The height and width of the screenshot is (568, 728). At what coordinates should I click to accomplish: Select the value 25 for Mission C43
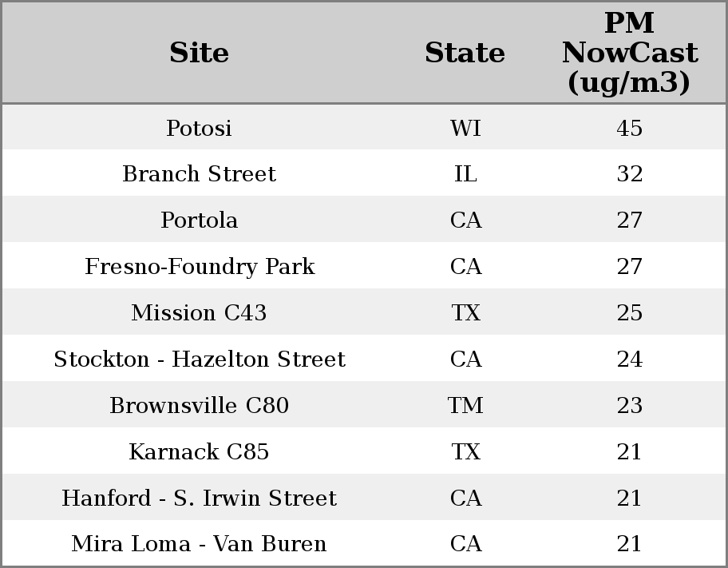click(x=629, y=312)
